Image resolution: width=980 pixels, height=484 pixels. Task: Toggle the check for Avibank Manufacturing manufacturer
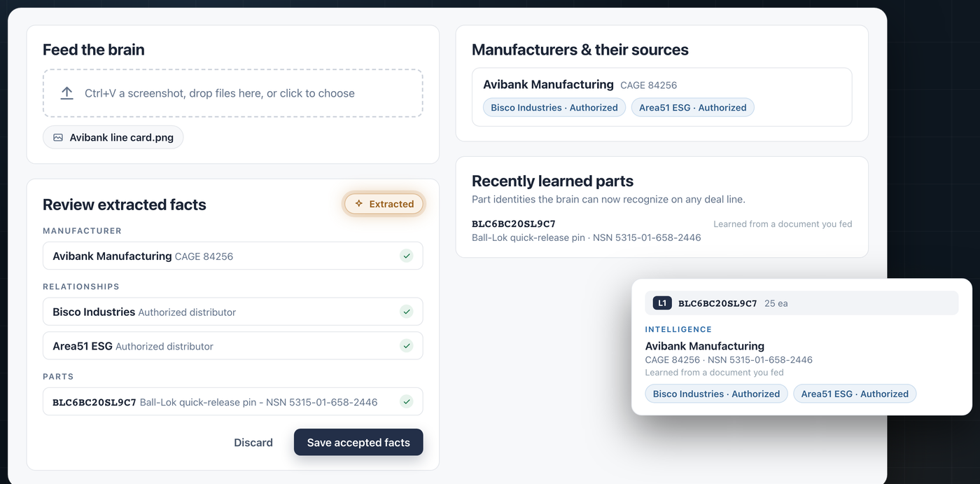click(x=407, y=256)
